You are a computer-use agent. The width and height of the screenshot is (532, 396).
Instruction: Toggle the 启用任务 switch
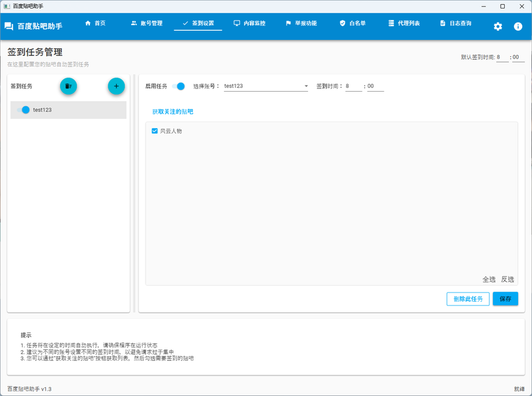178,86
